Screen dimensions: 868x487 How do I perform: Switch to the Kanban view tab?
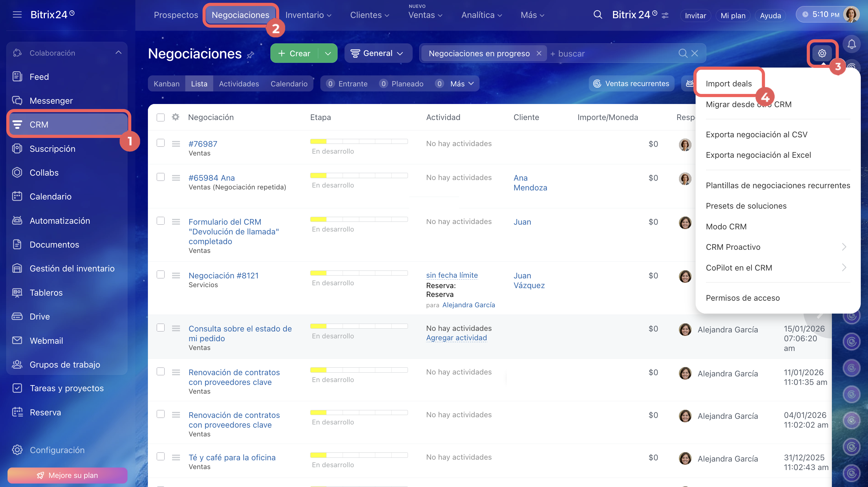pyautogui.click(x=166, y=84)
